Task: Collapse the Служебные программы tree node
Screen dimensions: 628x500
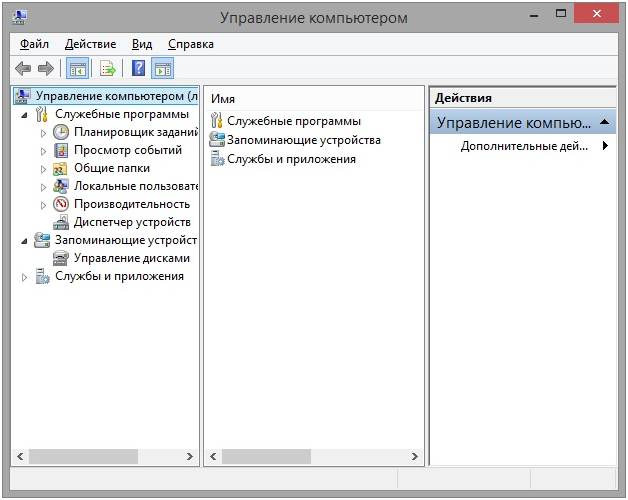Action: (25, 115)
